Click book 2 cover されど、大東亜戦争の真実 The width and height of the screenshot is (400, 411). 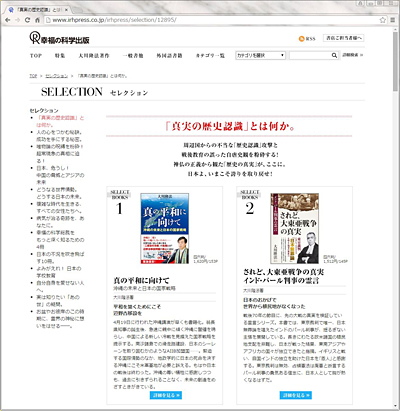[295, 229]
